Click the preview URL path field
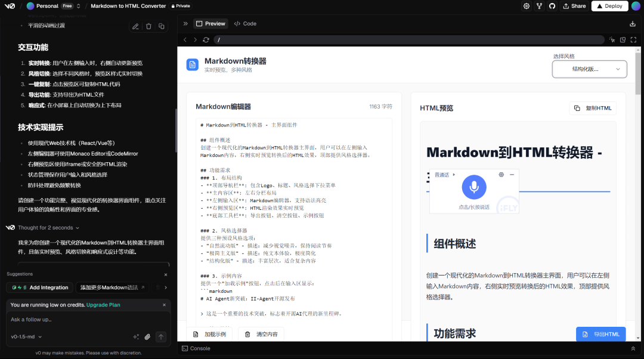The width and height of the screenshot is (644, 359). (x=408, y=40)
